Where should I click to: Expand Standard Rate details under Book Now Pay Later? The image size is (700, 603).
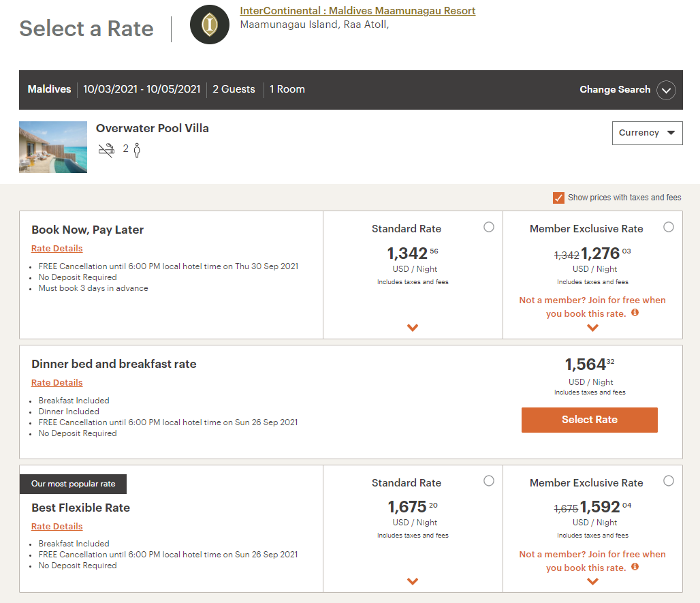[412, 328]
